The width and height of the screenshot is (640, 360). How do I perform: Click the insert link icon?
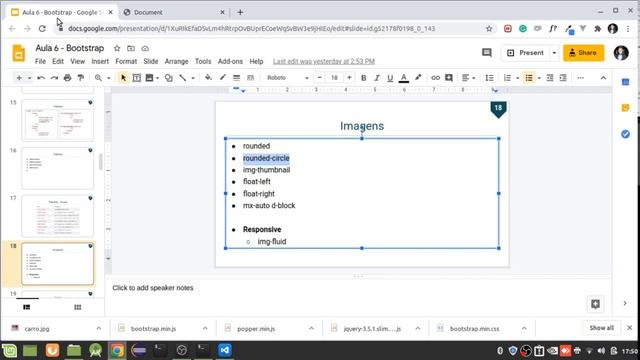click(436, 78)
